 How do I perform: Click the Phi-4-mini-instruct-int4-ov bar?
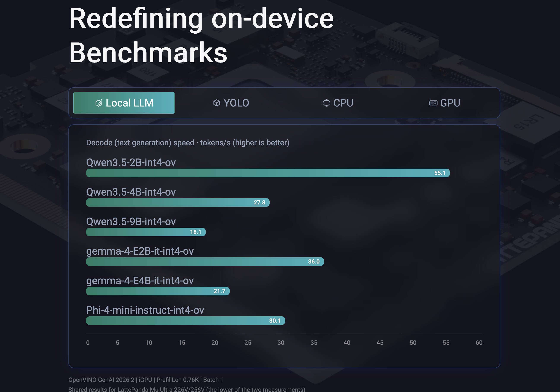coord(186,320)
